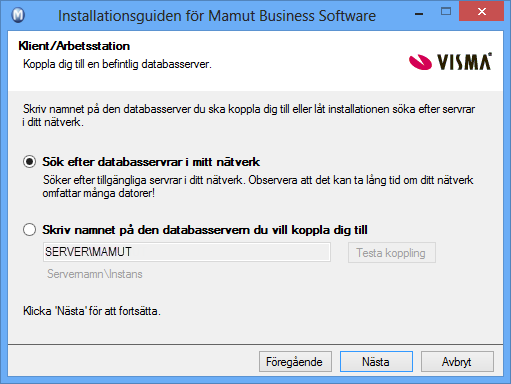This screenshot has width=511, height=384.
Task: Click the 'Söker efter tillgängliga servrar' description text
Action: [x=258, y=187]
